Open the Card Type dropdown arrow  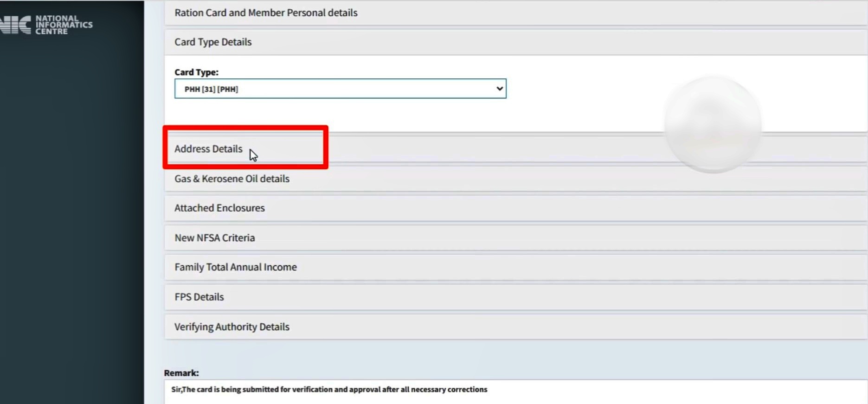click(499, 89)
